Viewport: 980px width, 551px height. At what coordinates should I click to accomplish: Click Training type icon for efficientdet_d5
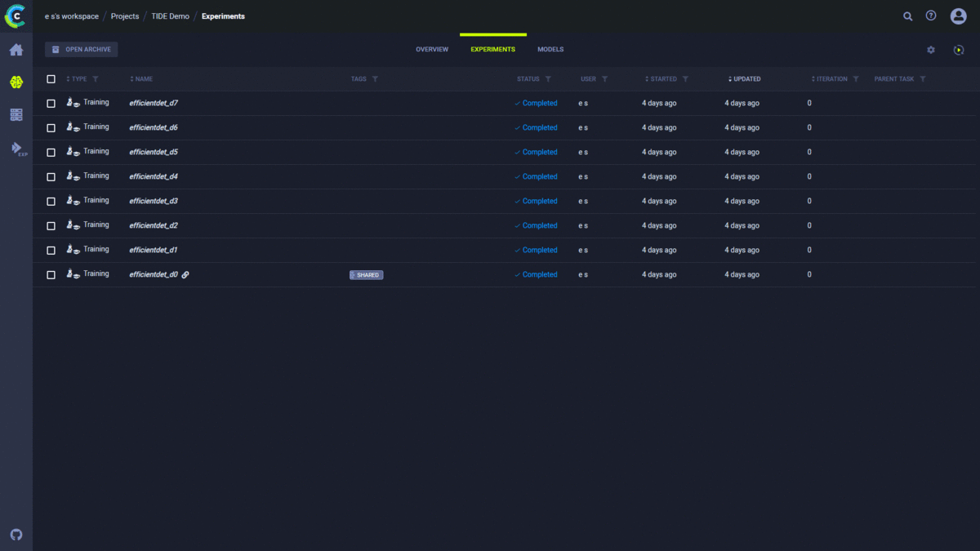coord(73,152)
